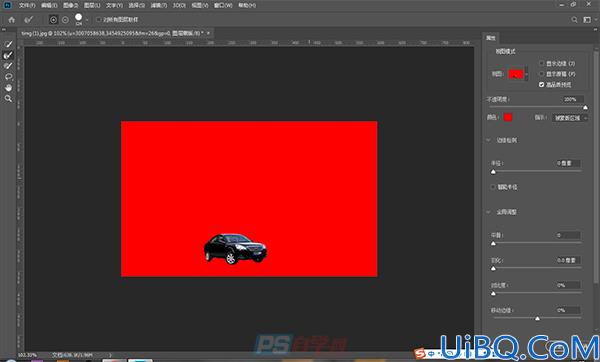Open the workspace layout icon

[x=587, y=20]
